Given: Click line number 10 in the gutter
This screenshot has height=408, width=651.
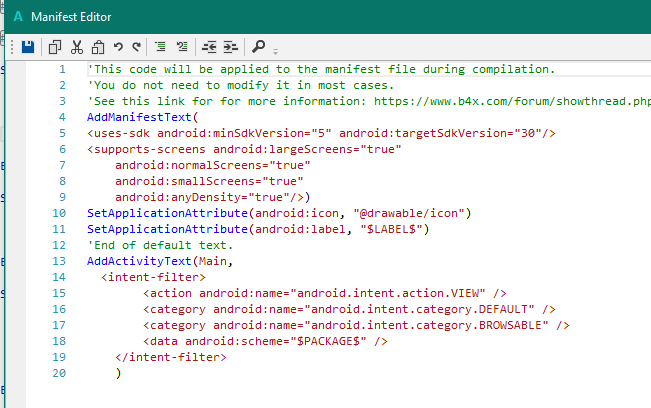Looking at the screenshot, I should pos(59,213).
